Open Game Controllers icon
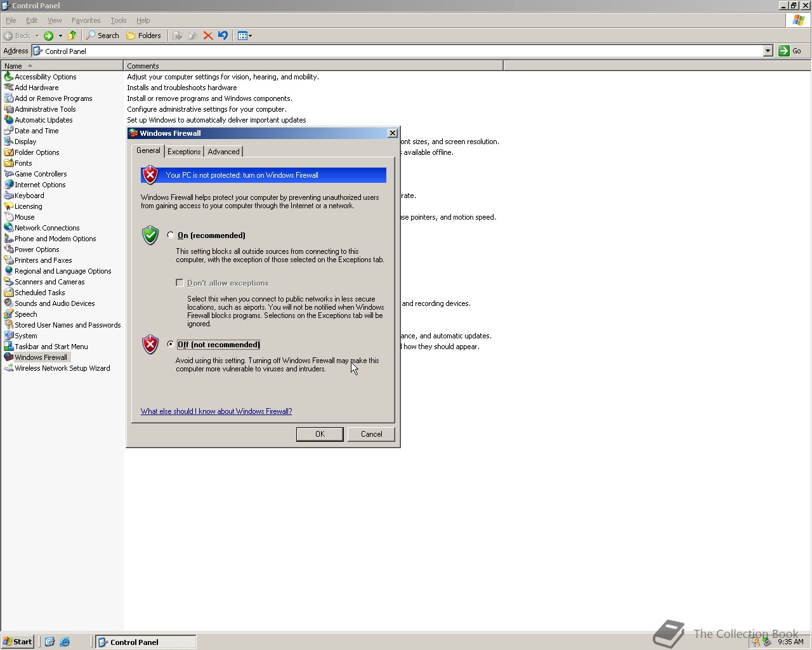812x650 pixels. point(9,174)
